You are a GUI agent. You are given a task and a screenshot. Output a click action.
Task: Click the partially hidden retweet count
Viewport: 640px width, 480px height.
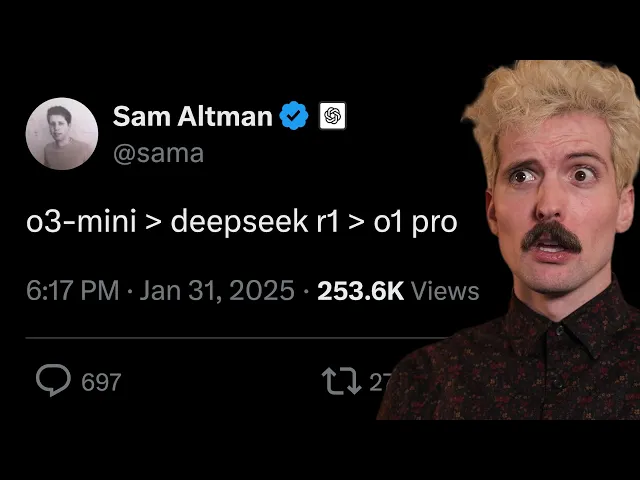coord(380,382)
